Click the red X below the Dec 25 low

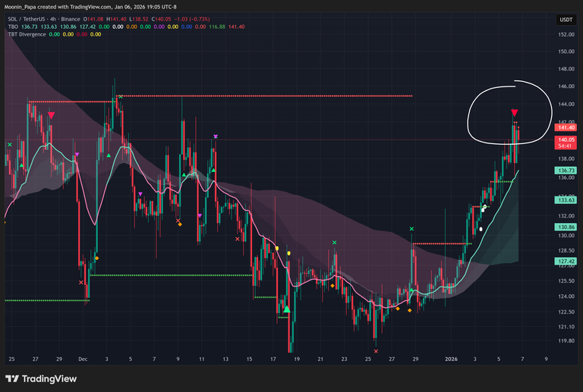pyautogui.click(x=377, y=351)
